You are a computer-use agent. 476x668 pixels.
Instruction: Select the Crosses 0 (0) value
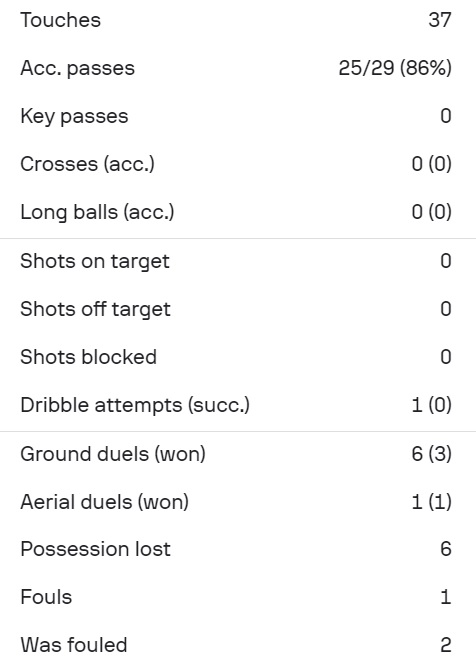coord(431,164)
